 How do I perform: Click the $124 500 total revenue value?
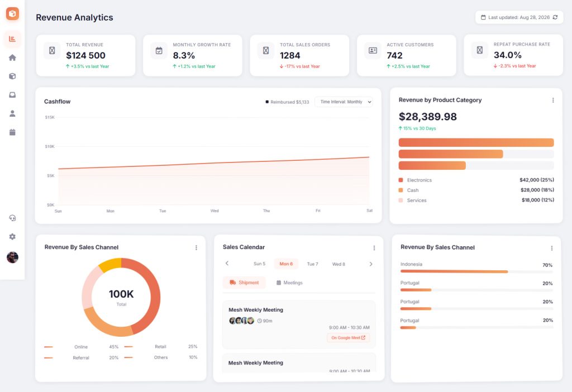coord(85,55)
